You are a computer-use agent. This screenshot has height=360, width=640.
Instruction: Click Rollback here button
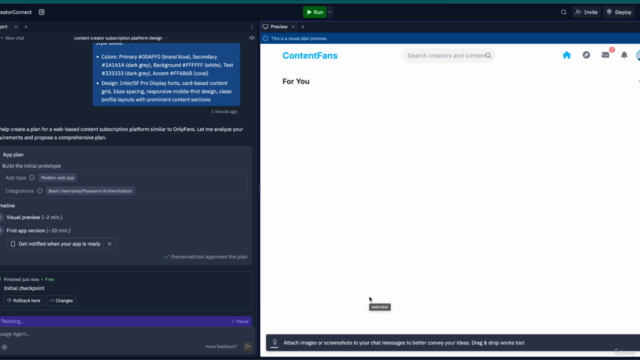(x=24, y=301)
